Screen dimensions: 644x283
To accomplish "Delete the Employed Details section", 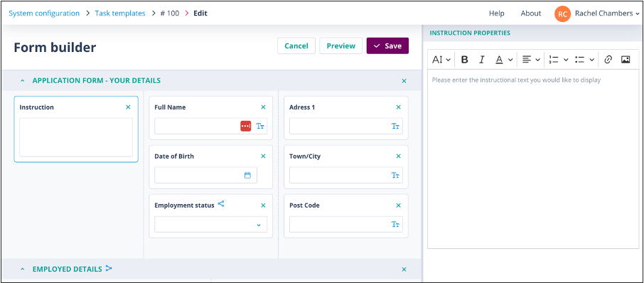I will click(x=404, y=269).
